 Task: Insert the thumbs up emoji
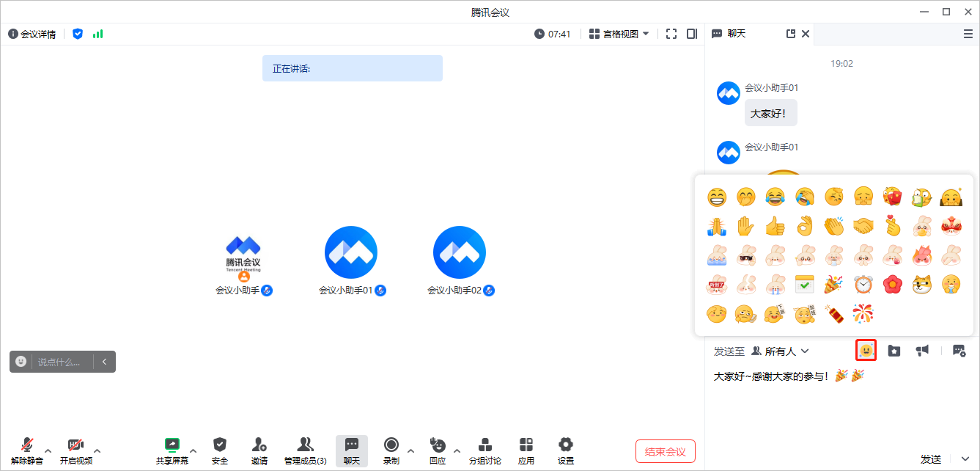[775, 226]
